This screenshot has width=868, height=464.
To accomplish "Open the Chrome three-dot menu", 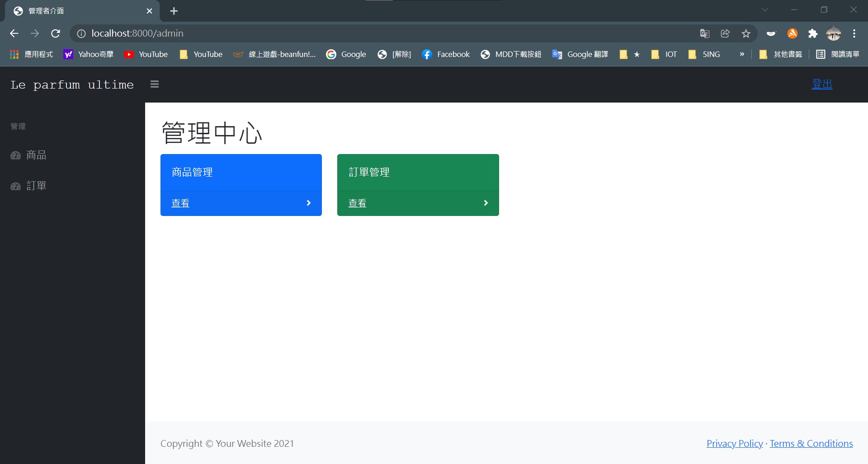I will (x=854, y=33).
